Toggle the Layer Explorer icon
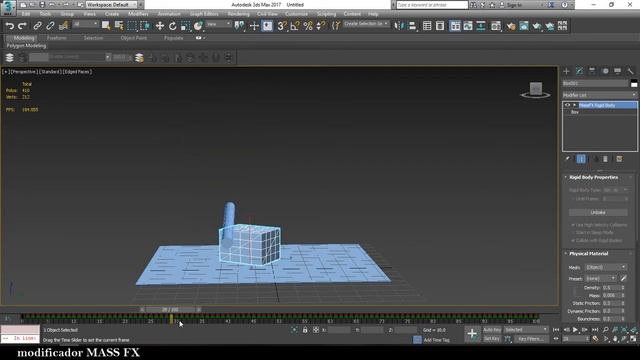 [440, 26]
